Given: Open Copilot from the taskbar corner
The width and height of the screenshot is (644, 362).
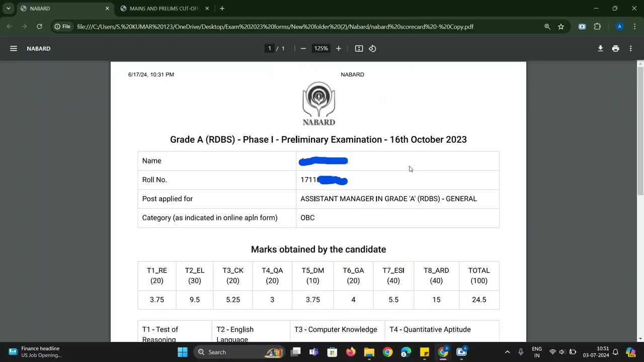Looking at the screenshot, I should tap(630, 352).
